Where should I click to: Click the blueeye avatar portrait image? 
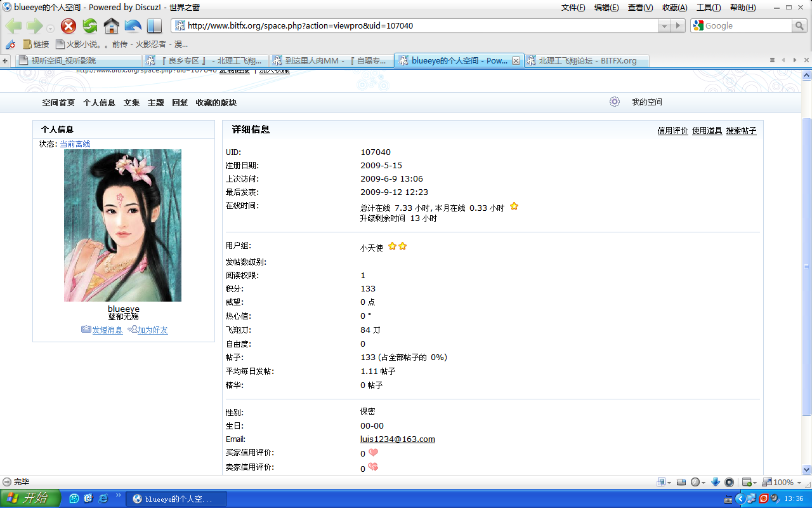(x=122, y=225)
